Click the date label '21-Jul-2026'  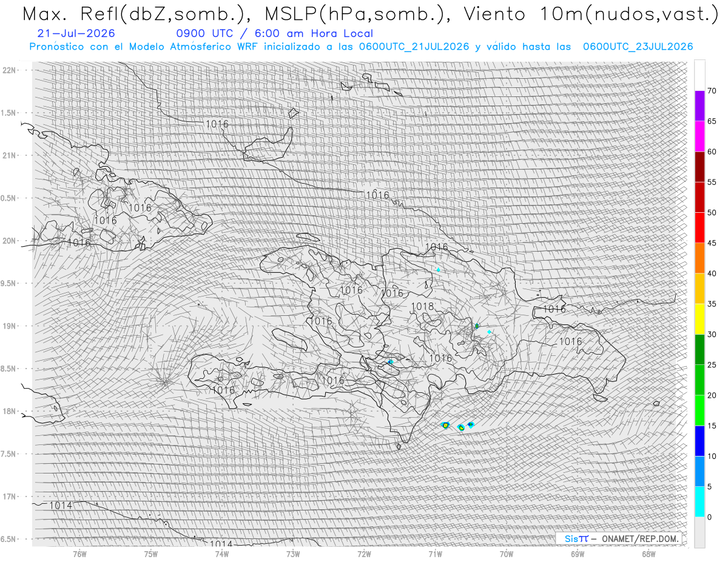point(76,34)
